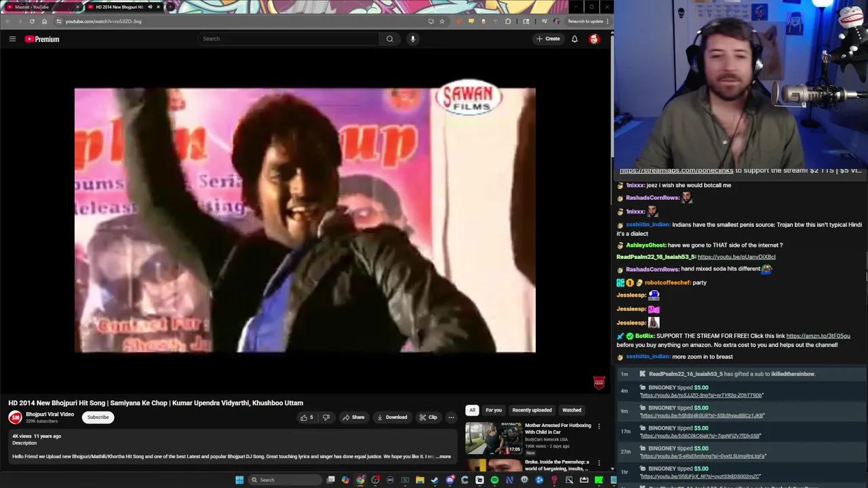Click the Share button
The image size is (868, 488).
click(353, 418)
